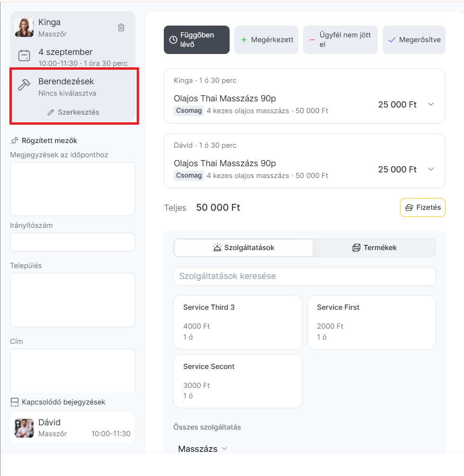Set status to Megerősítve
Image resolution: width=464 pixels, height=476 pixels.
coord(414,40)
